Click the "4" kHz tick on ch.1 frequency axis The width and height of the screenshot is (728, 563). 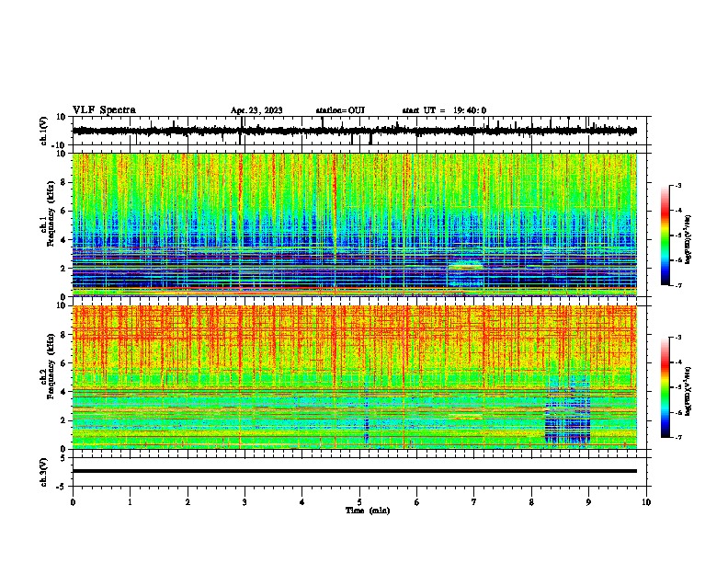coord(63,240)
